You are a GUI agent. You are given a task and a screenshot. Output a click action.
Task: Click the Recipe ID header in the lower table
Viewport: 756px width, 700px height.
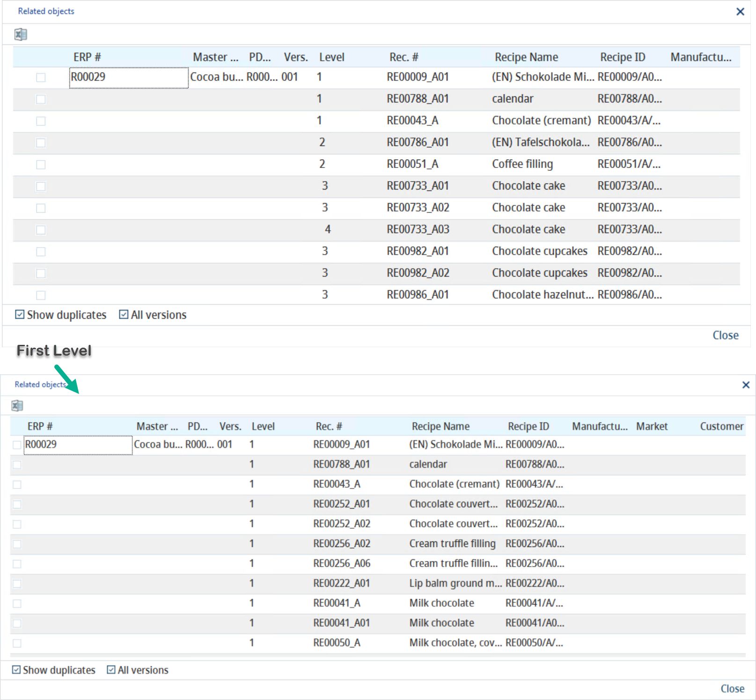tap(528, 426)
